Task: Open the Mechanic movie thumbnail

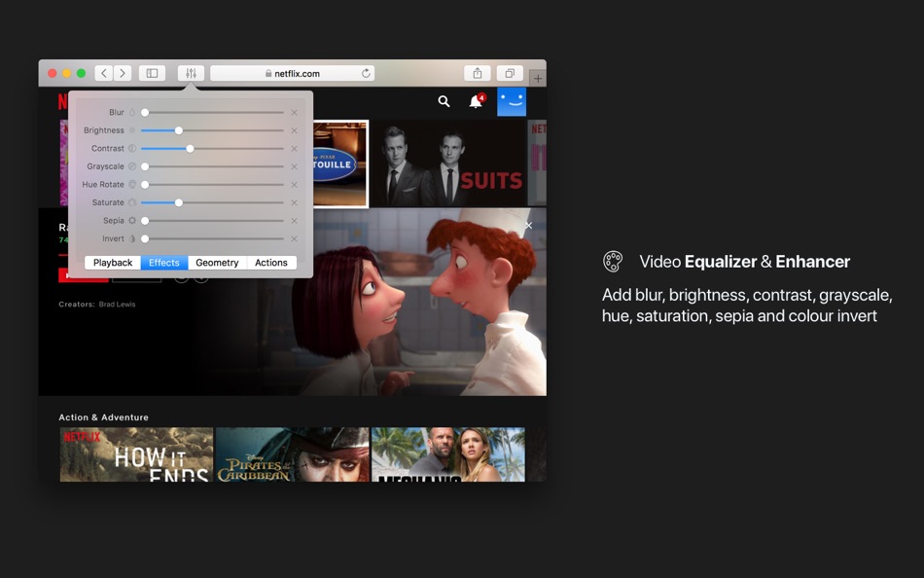Action: click(x=447, y=454)
